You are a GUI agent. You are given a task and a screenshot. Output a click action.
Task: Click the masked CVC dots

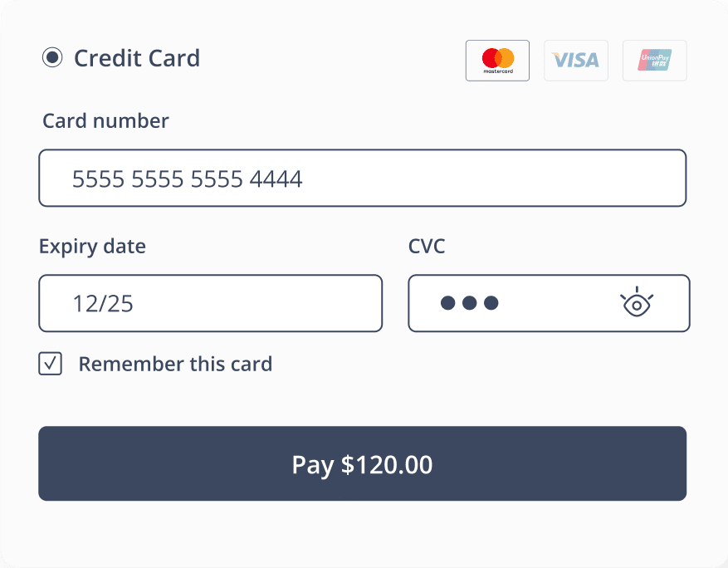pyautogui.click(x=469, y=303)
